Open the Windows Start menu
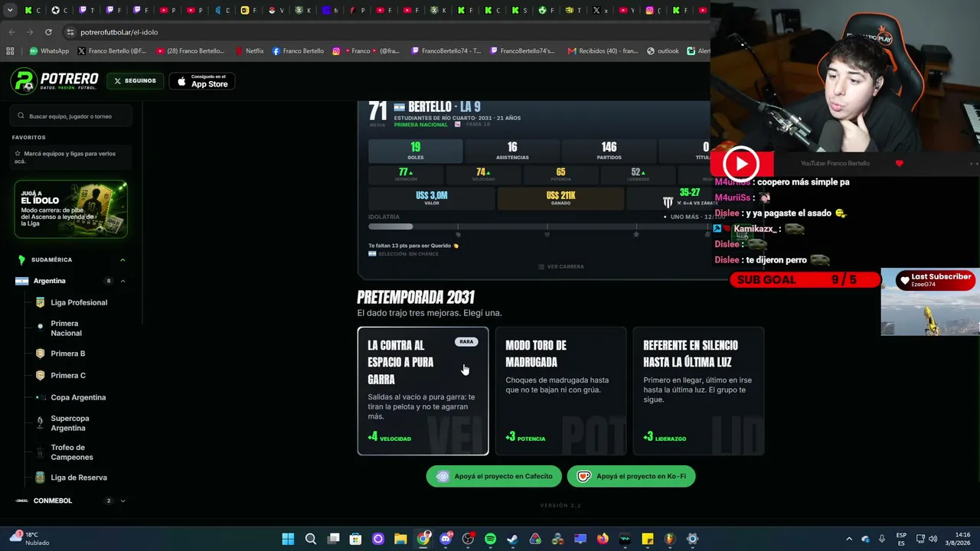This screenshot has width=980, height=551. coord(288,539)
